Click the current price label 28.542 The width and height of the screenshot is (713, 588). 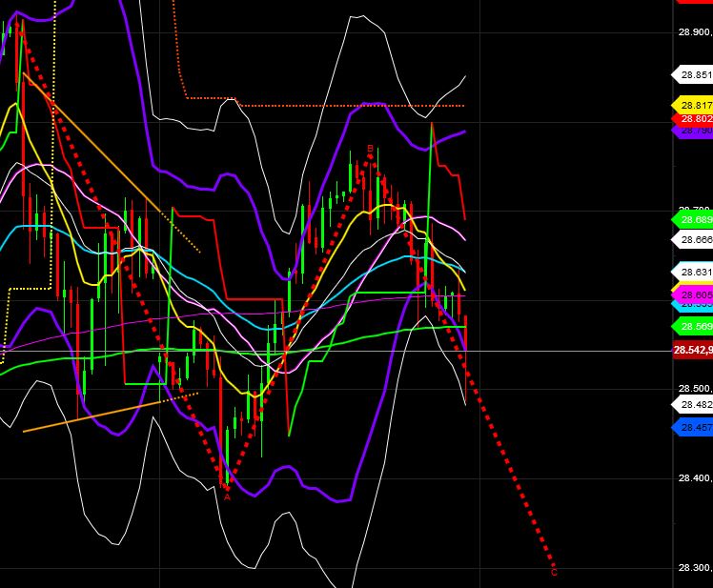pos(693,351)
